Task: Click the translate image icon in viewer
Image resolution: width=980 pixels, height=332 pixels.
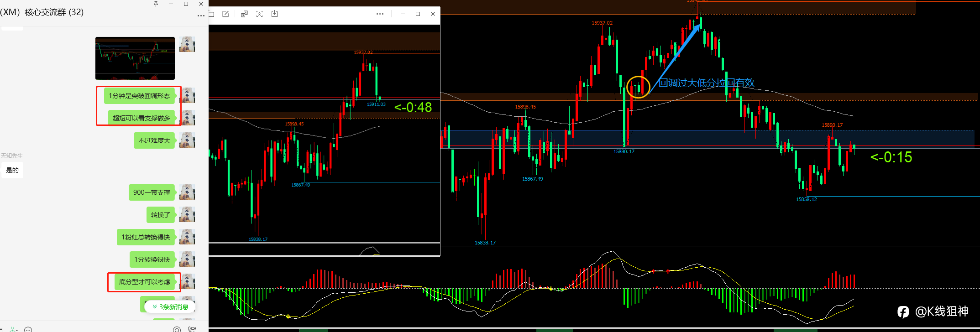Action: coord(244,14)
